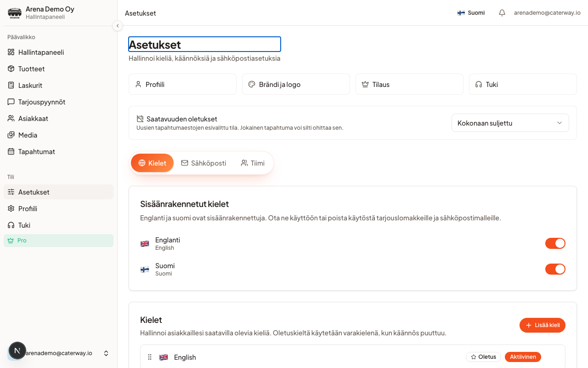Click the sidebar Profiili gear icon
This screenshot has width=588, height=368.
pos(11,209)
